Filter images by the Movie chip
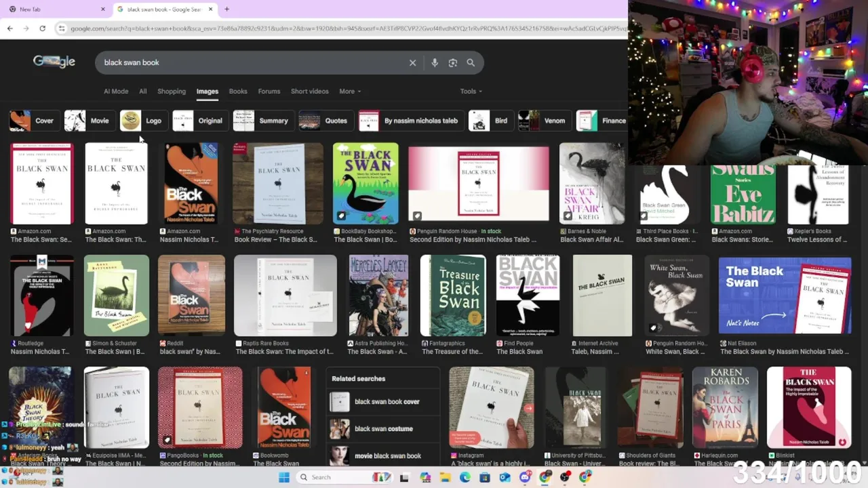Viewport: 868px width, 488px height. [89, 121]
